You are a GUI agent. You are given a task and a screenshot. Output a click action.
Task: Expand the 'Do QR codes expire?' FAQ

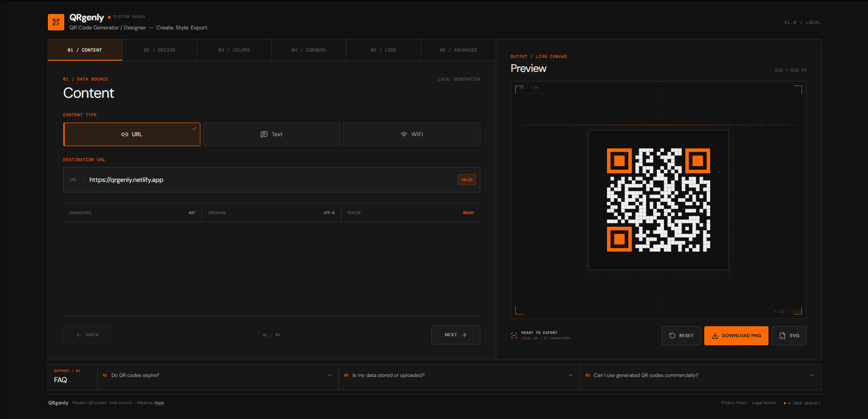click(x=218, y=376)
